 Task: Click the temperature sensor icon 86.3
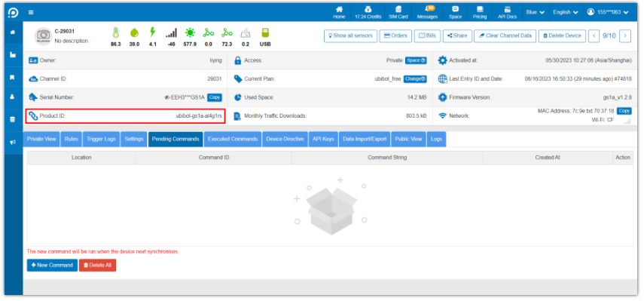click(x=115, y=32)
